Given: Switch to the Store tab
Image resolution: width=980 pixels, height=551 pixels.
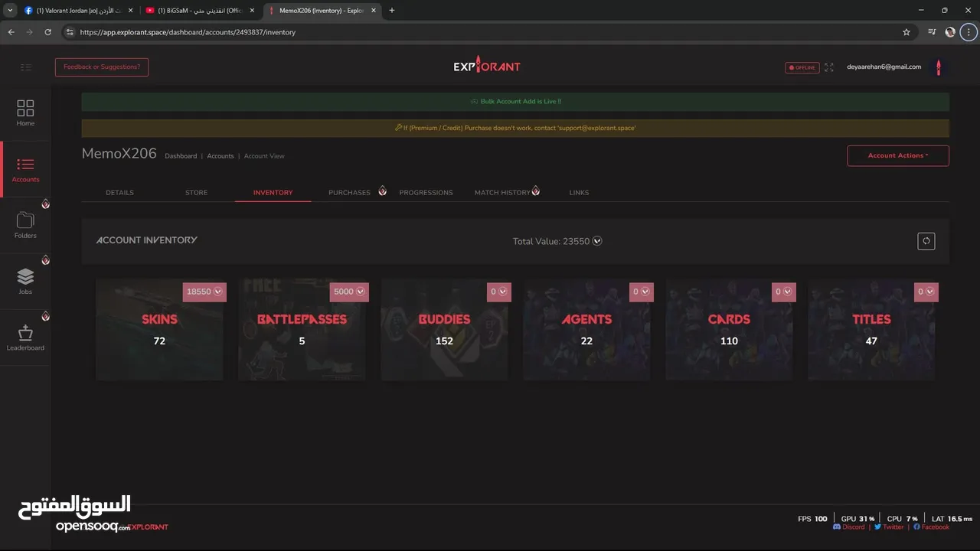Looking at the screenshot, I should [196, 193].
